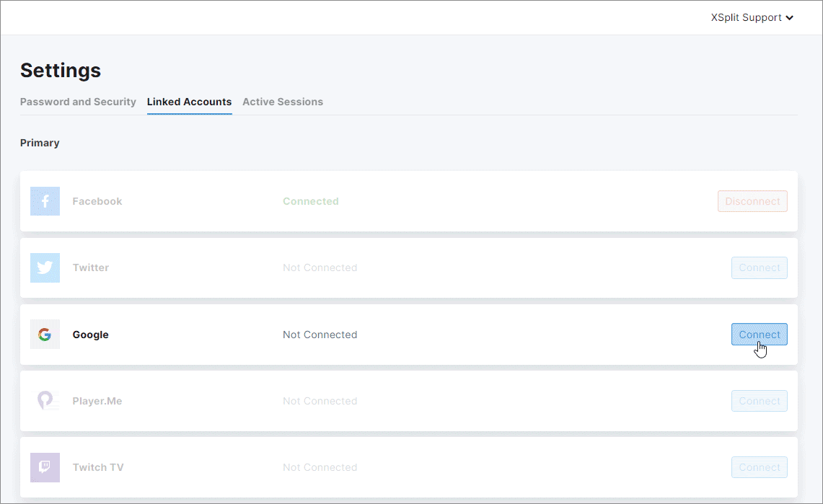Connect the Player.Me account

[759, 401]
